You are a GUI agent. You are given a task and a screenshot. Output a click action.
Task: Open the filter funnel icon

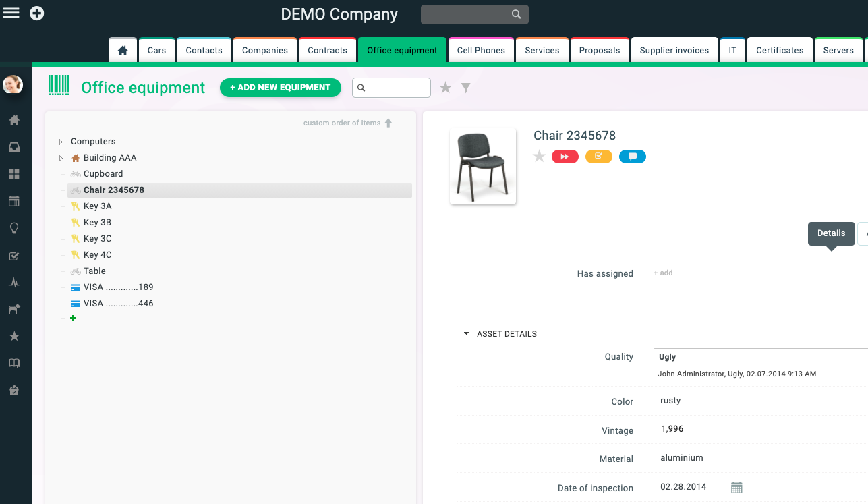(x=465, y=88)
